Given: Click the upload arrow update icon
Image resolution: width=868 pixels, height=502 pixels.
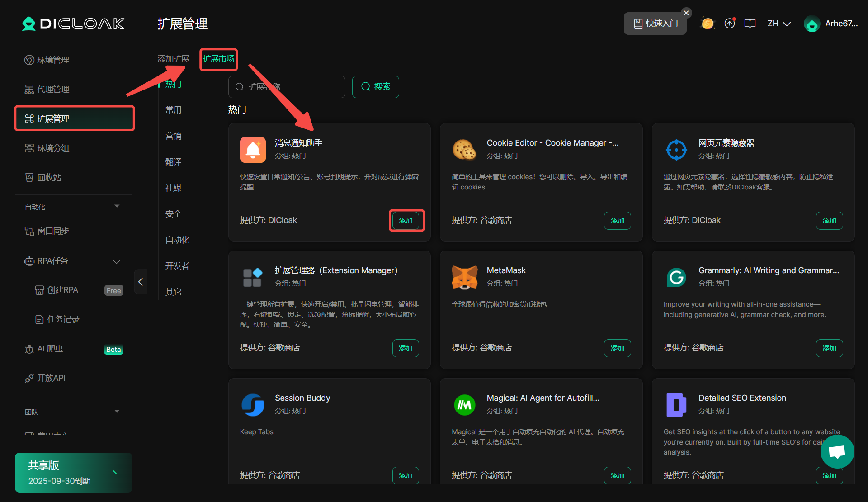Looking at the screenshot, I should (730, 24).
